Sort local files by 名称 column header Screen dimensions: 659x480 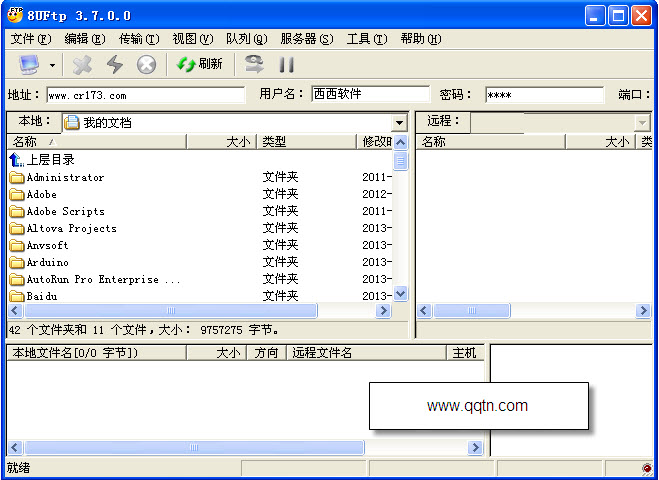click(96, 142)
